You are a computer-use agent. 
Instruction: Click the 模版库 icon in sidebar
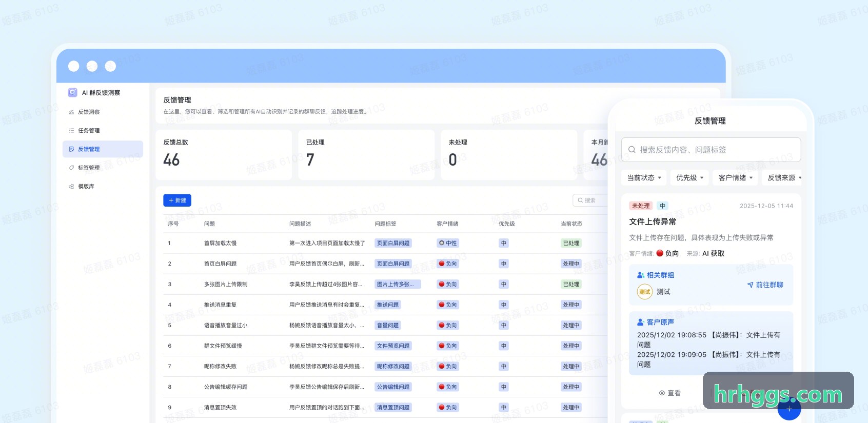click(71, 186)
